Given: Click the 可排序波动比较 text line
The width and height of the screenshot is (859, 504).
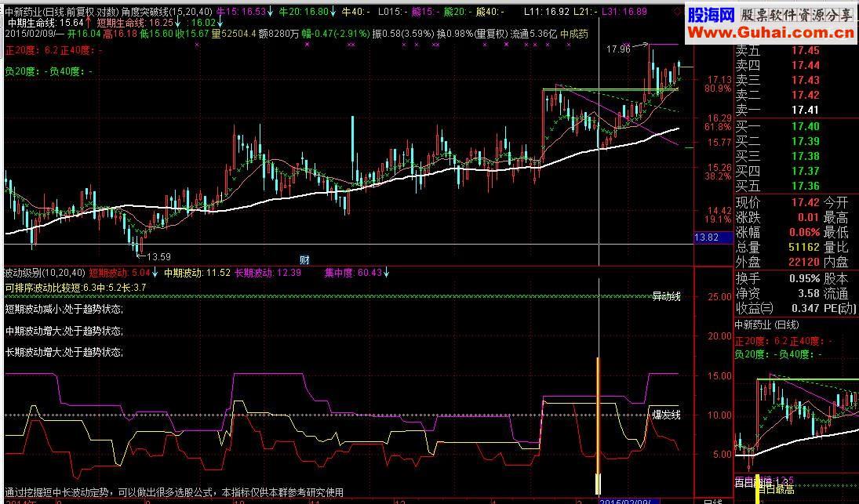Looking at the screenshot, I should 75,288.
